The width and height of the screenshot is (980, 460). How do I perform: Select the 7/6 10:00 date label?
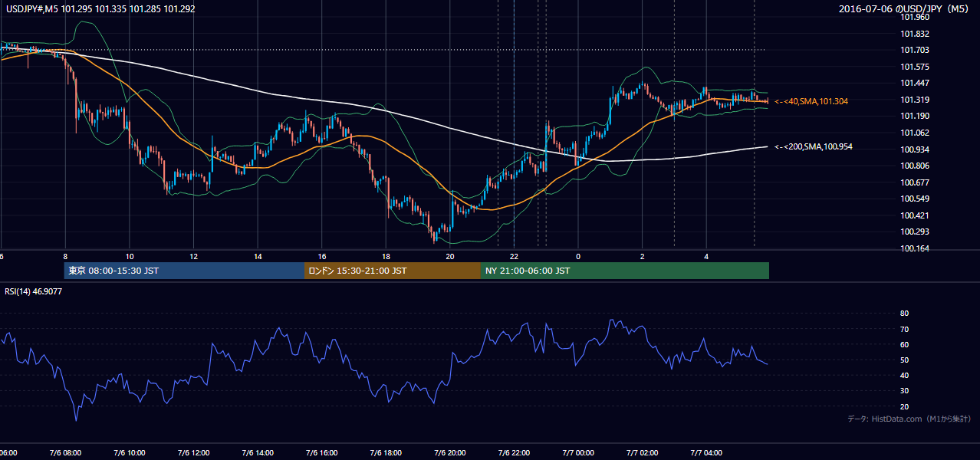click(x=130, y=453)
